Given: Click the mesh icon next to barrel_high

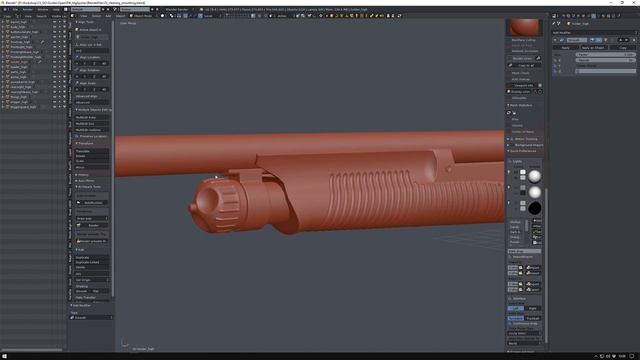Looking at the screenshot, I should 7,22.
